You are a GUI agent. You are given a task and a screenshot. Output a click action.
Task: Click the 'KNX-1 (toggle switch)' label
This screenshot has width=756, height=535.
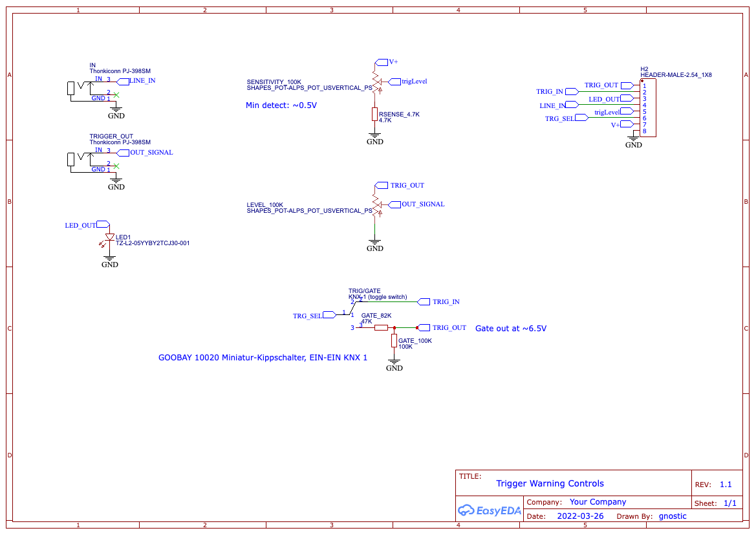(378, 297)
